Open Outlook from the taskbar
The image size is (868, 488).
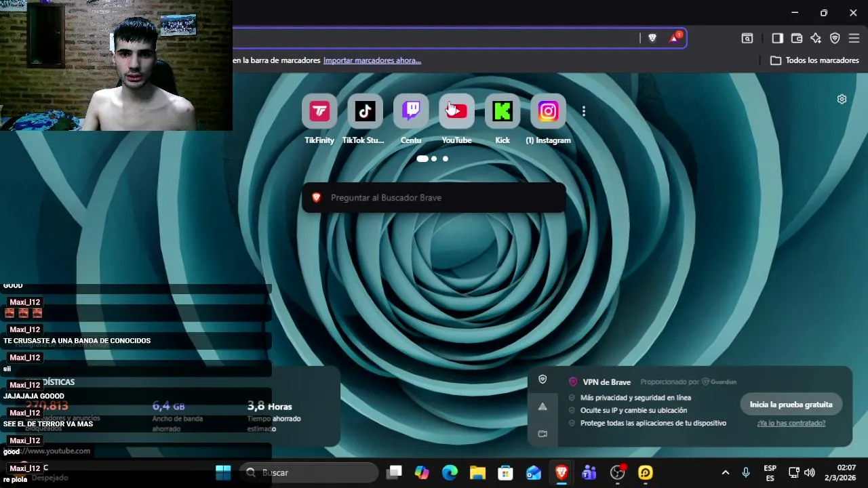click(534, 472)
